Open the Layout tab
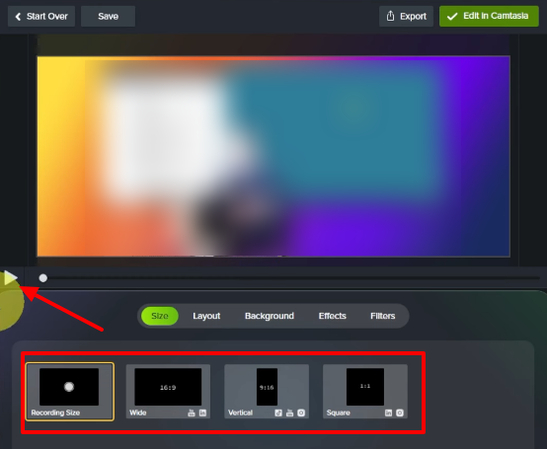 click(207, 316)
